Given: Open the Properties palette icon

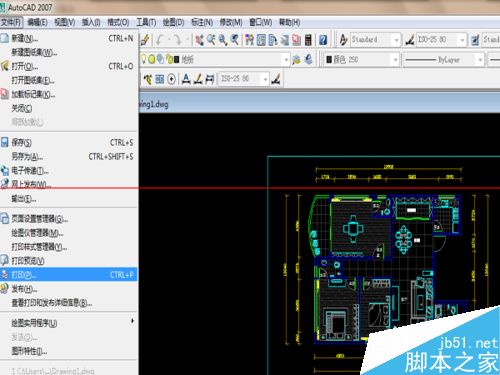Looking at the screenshot, I should [x=249, y=40].
